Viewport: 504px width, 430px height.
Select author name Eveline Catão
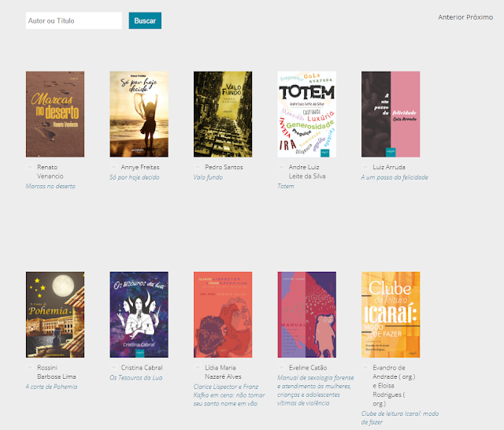tap(308, 368)
